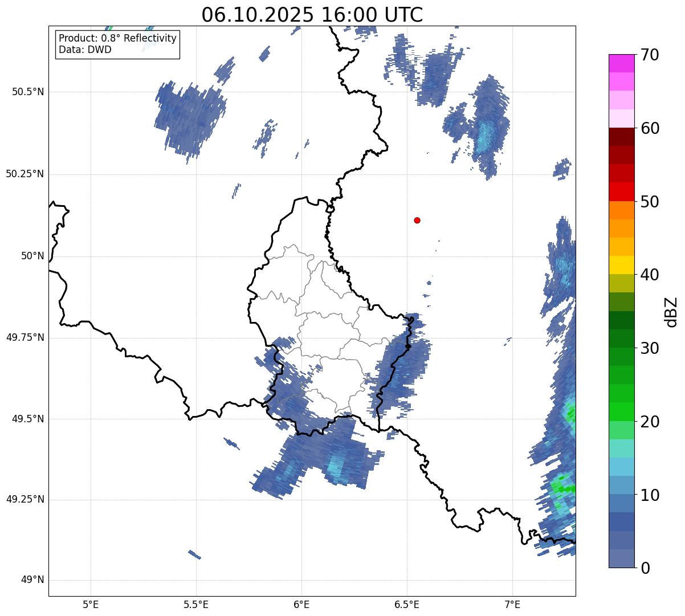The width and height of the screenshot is (685, 616).
Task: Click the colorbar 0 tick label
Action: (x=645, y=568)
